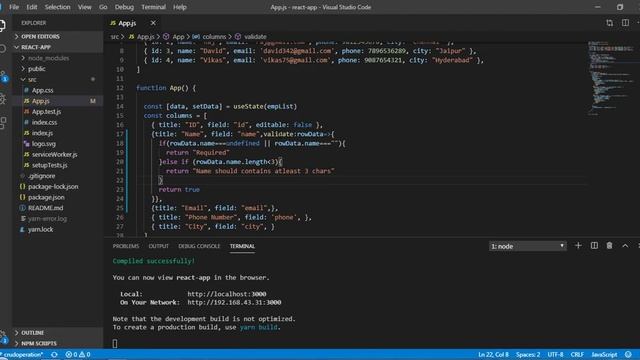
Task: Click the code minimap overview
Action: pos(611,78)
